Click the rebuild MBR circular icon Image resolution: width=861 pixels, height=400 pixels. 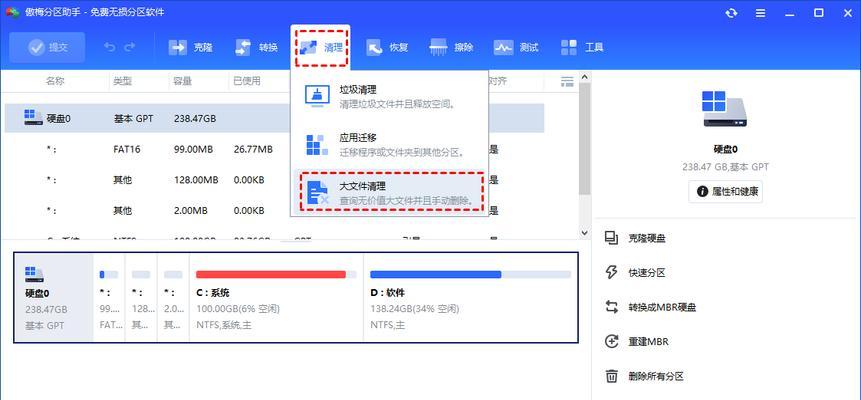pos(611,341)
